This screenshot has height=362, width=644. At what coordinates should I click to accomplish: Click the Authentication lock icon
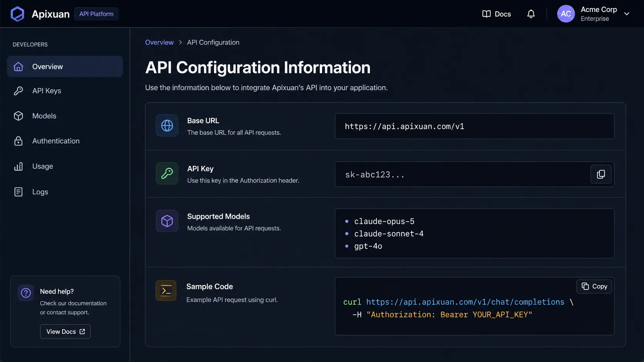(18, 141)
